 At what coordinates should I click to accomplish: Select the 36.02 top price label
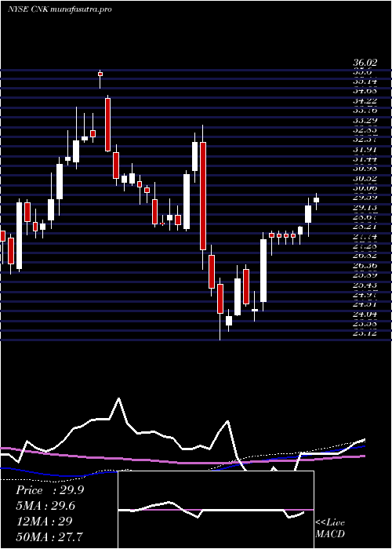point(365,63)
